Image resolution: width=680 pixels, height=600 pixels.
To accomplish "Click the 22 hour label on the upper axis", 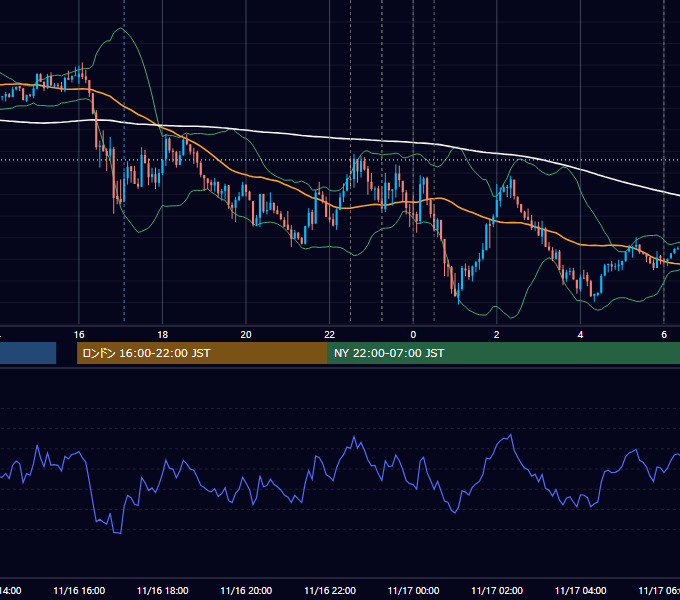I will pos(330,335).
